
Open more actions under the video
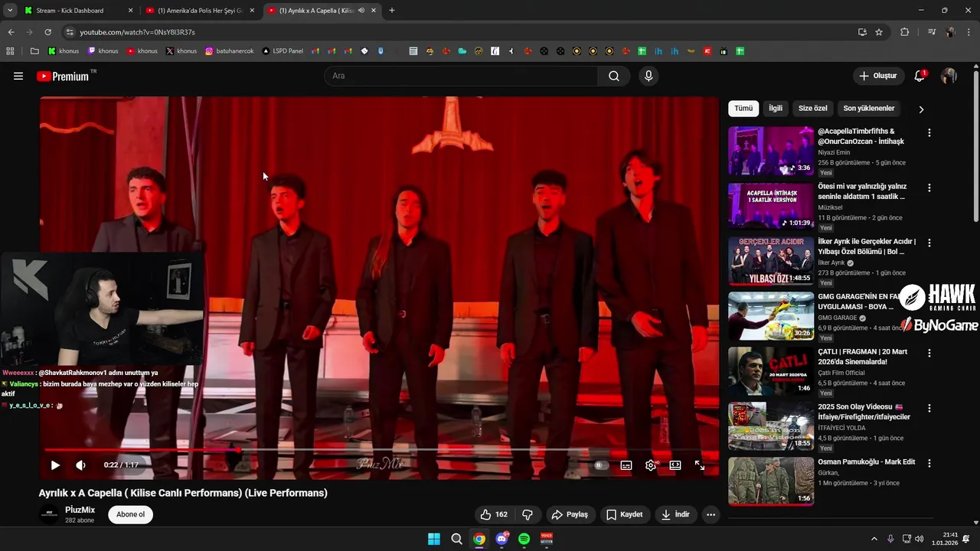point(710,514)
